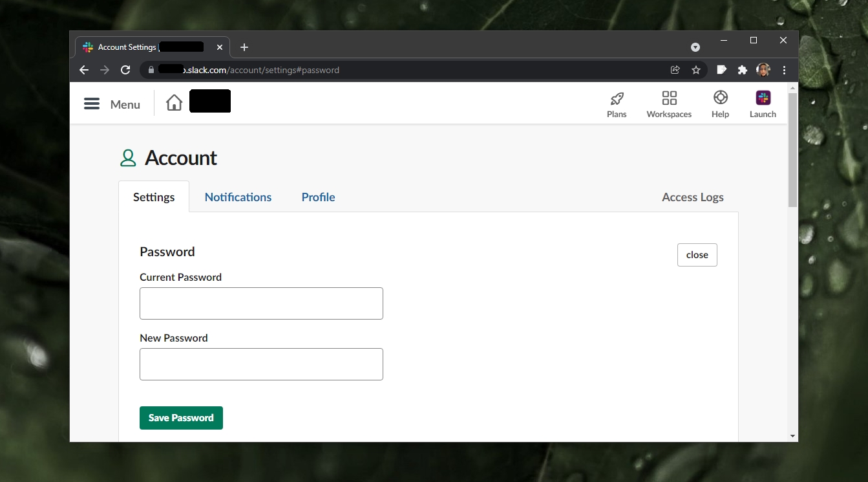This screenshot has height=482, width=868.
Task: Click the scrollbar up arrow
Action: (x=793, y=87)
